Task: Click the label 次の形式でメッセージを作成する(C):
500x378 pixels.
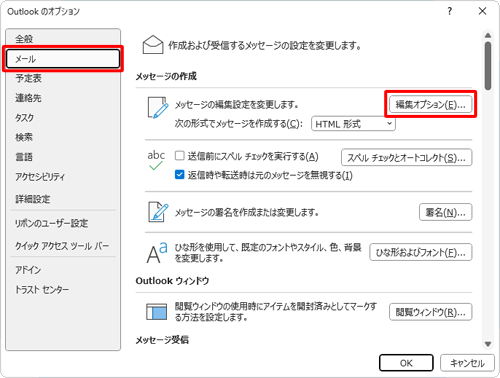Action: (x=239, y=124)
